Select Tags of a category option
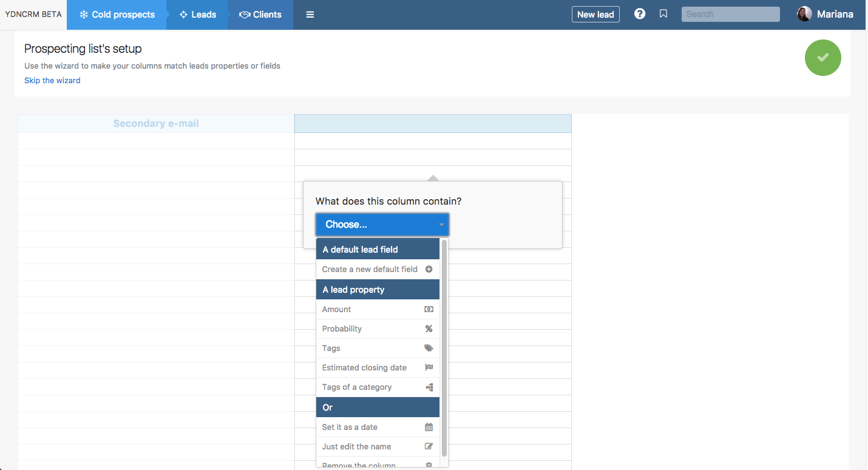The height and width of the screenshot is (470, 868). (357, 387)
